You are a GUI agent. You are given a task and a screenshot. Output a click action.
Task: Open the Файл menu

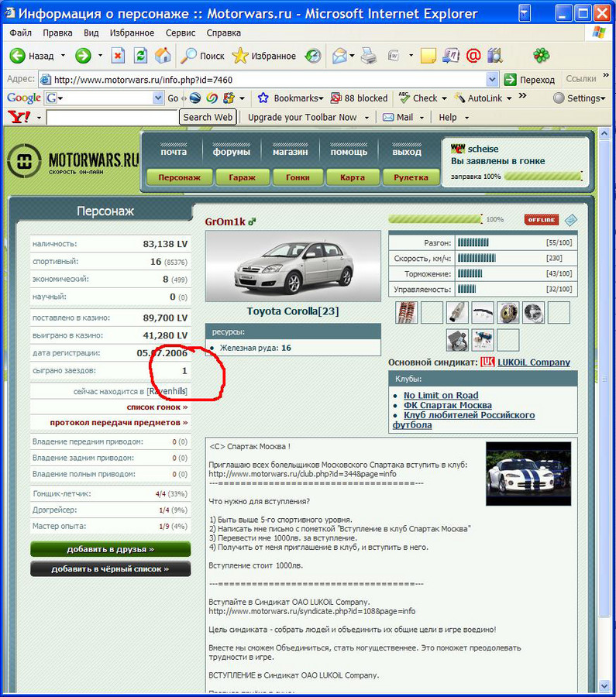[20, 33]
